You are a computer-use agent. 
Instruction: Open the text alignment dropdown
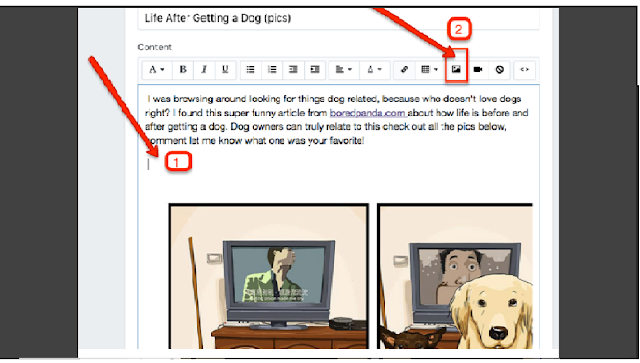point(344,69)
